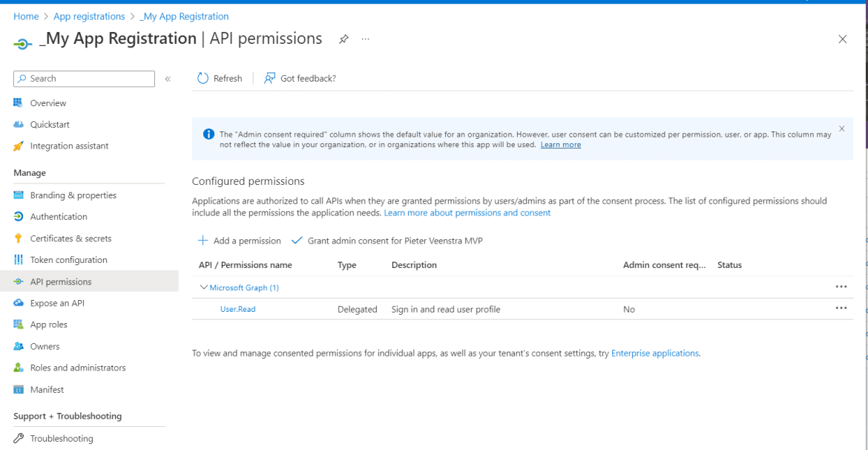Open Learn more about permissions and consent

467,213
